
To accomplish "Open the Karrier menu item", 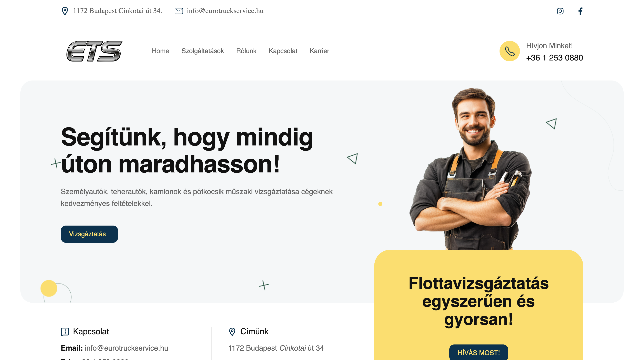I will pyautogui.click(x=319, y=51).
